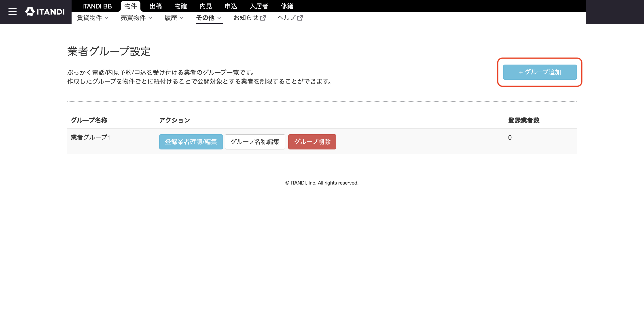Screen dimensions: 644x336
Task: Click the グループ名称編集 button
Action: pos(255,142)
